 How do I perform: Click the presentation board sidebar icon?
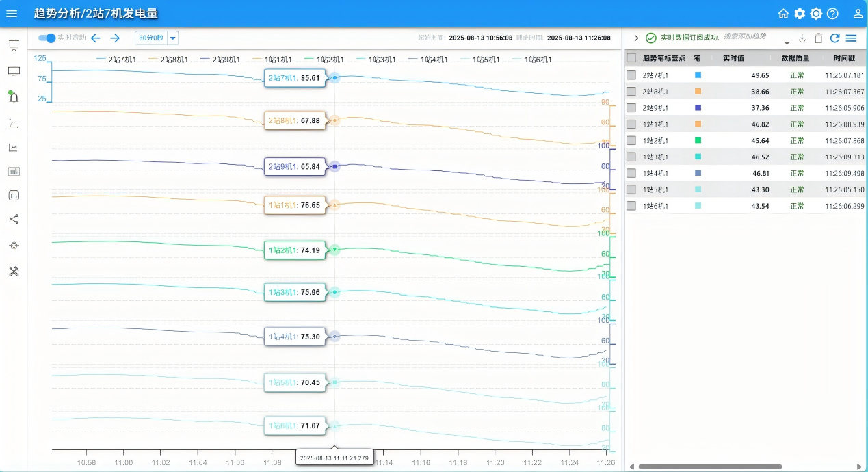click(x=13, y=45)
